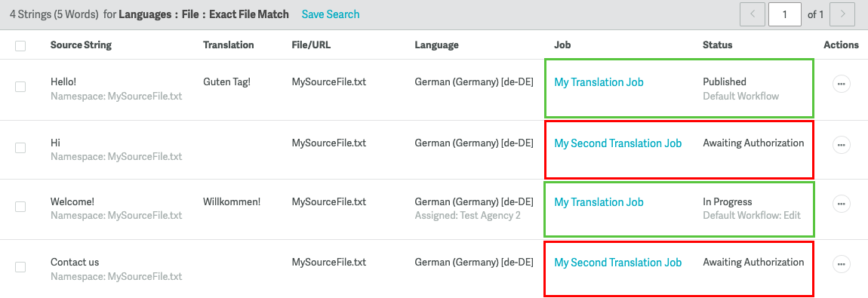Screen dimensions: 868x298
Task: Click the Actions column header
Action: coord(841,45)
